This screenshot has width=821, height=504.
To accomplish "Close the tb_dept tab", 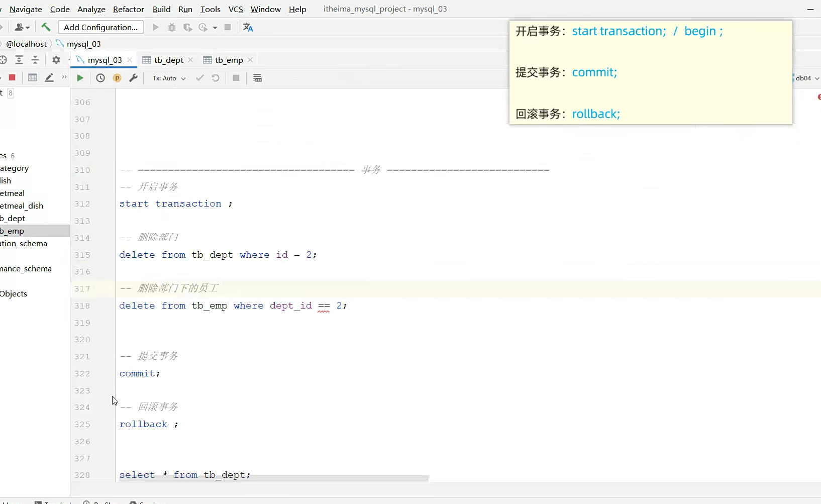I will [x=190, y=60].
